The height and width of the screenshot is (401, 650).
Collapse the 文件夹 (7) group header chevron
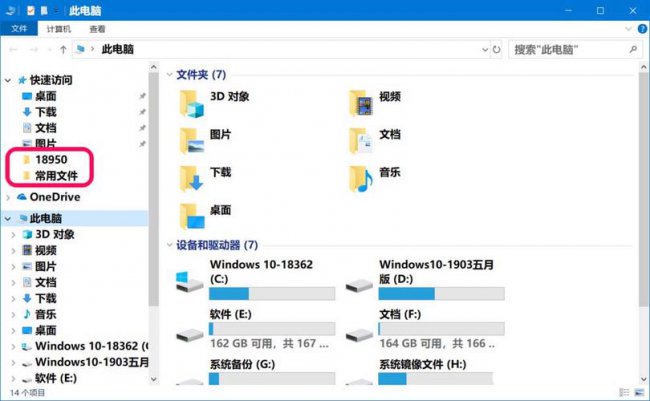(x=169, y=75)
